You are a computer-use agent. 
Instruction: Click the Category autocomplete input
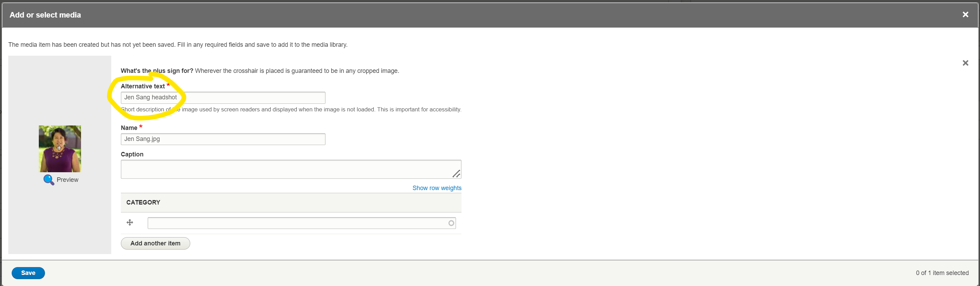[297, 223]
